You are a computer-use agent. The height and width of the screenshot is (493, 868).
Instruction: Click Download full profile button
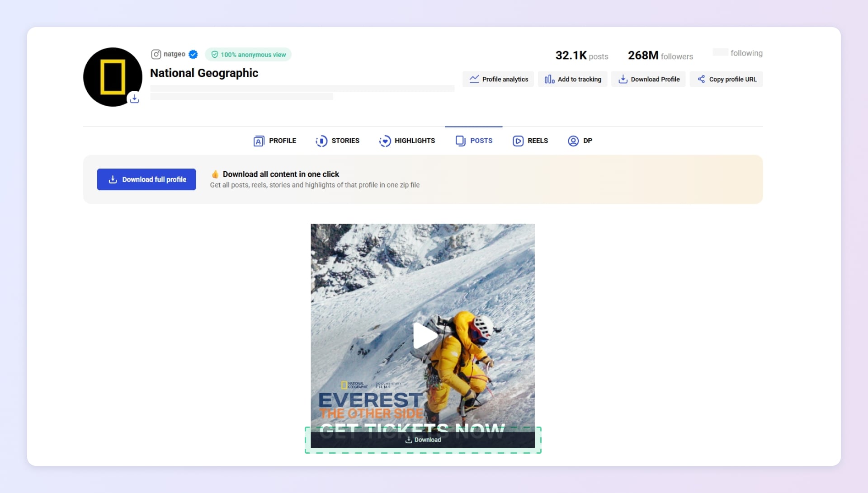pyautogui.click(x=146, y=179)
